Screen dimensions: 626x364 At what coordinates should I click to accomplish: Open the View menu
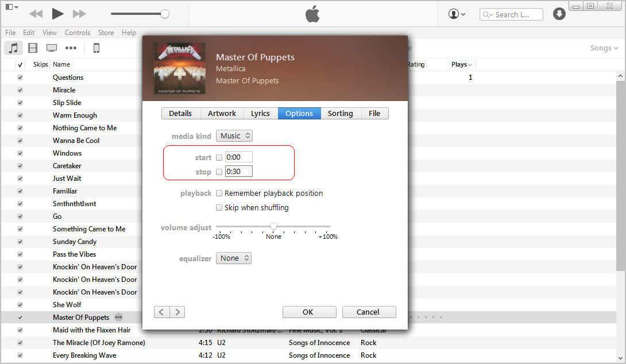click(x=49, y=33)
